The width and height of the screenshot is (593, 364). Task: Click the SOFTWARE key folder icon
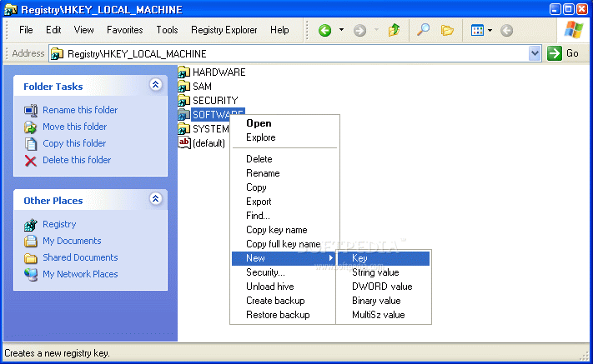point(183,115)
